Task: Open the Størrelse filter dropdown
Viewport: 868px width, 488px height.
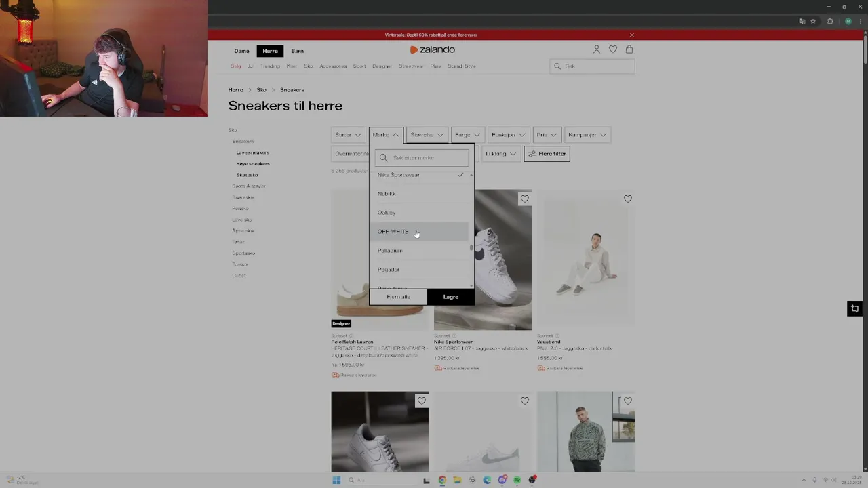Action: [x=427, y=135]
